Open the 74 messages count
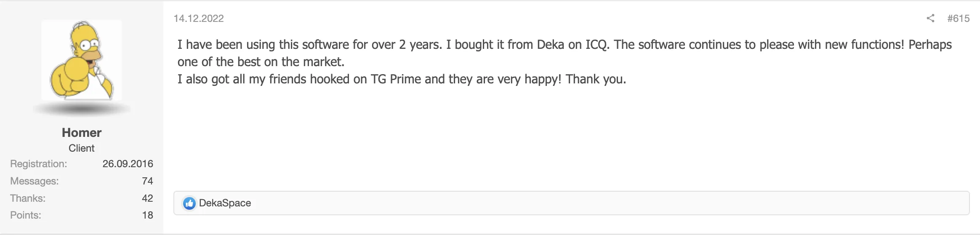The height and width of the screenshot is (235, 980). pyautogui.click(x=147, y=181)
